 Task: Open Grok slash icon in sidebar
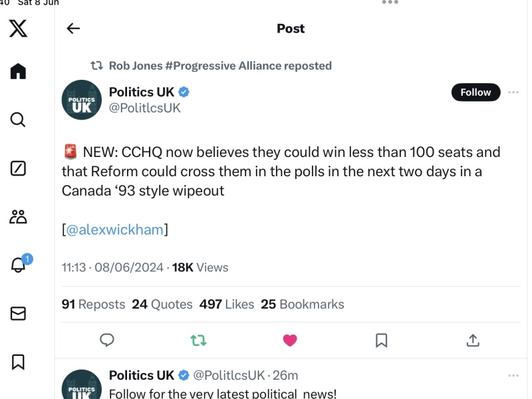coord(19,168)
